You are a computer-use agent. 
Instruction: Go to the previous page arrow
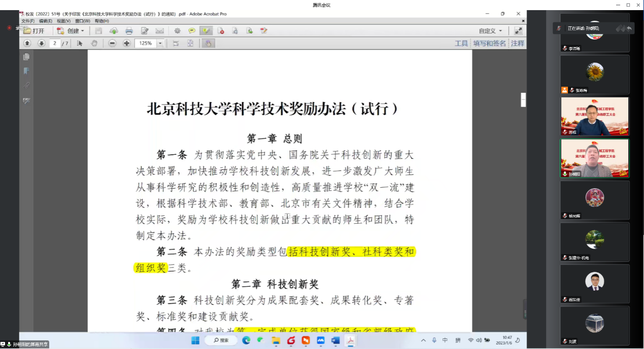point(27,44)
